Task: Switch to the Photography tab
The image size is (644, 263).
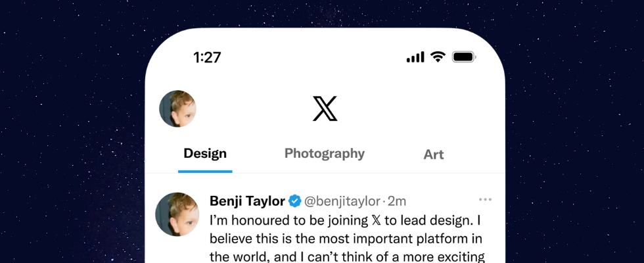Action: tap(325, 154)
